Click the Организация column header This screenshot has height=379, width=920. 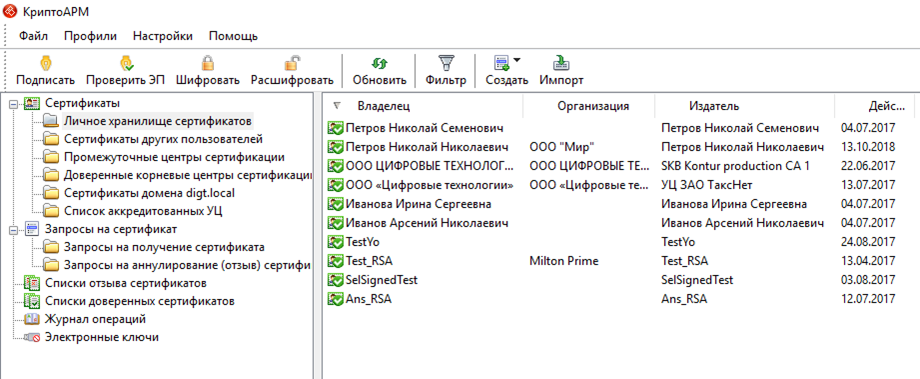(593, 106)
